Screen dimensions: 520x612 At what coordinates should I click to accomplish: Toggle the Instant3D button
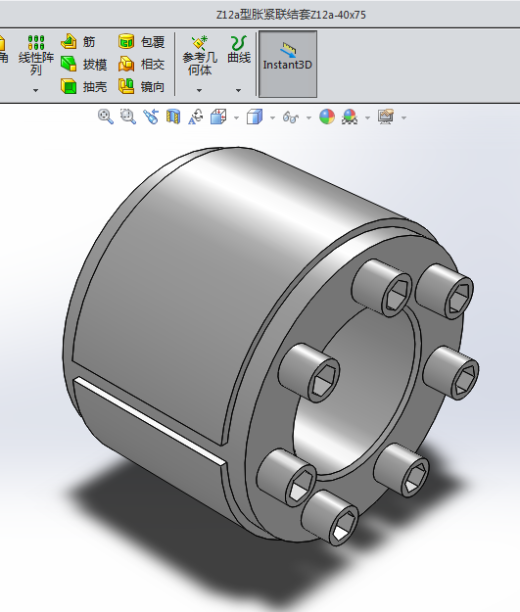pos(288,64)
